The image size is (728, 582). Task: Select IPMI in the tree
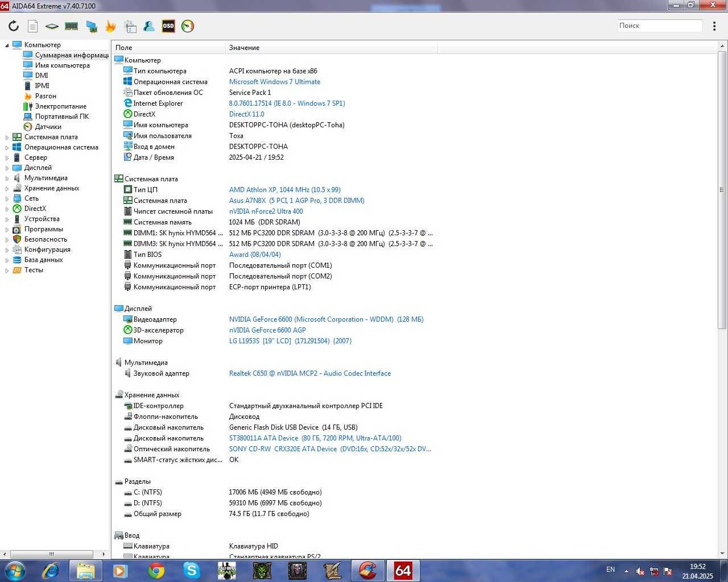point(42,86)
